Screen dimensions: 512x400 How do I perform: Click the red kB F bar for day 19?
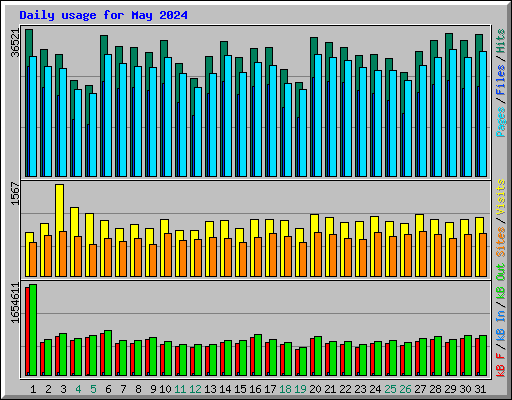297,362
